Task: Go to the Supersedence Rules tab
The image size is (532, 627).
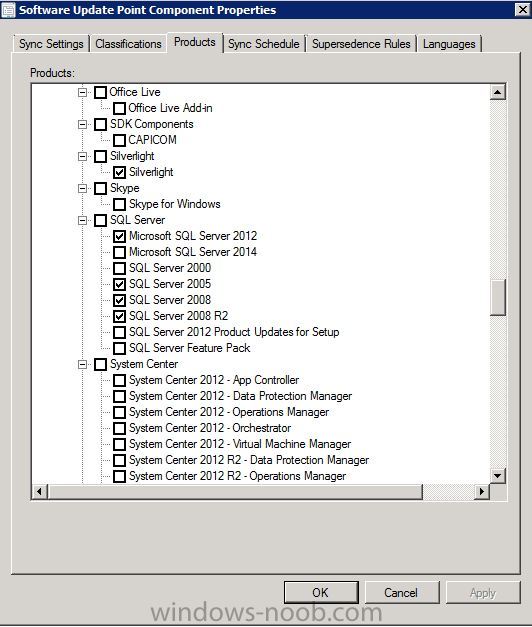Action: pos(361,44)
